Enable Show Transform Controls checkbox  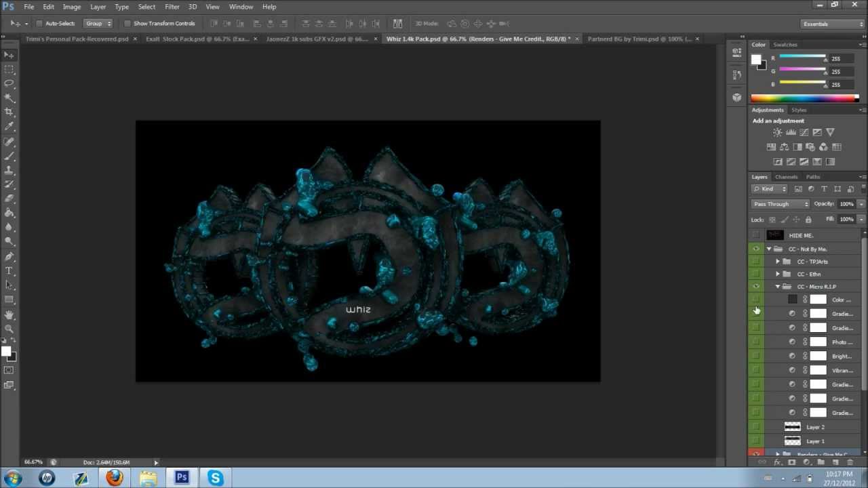coord(127,24)
